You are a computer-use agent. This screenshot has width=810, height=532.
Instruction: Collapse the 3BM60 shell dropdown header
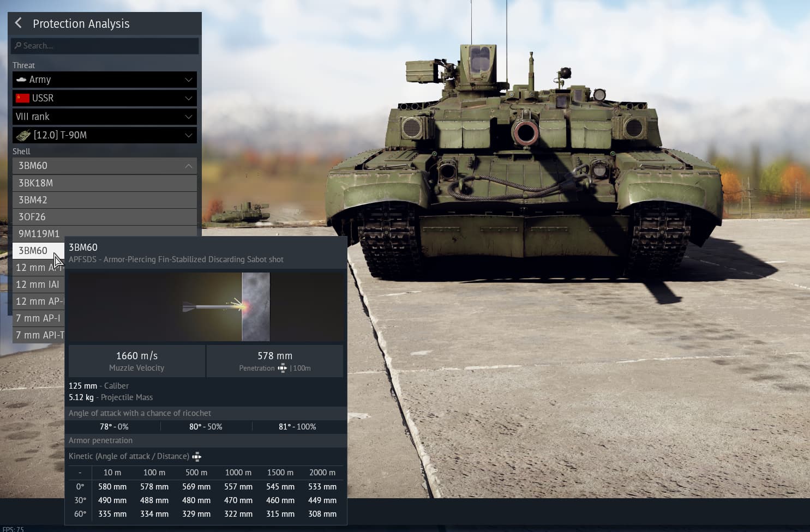coord(105,166)
